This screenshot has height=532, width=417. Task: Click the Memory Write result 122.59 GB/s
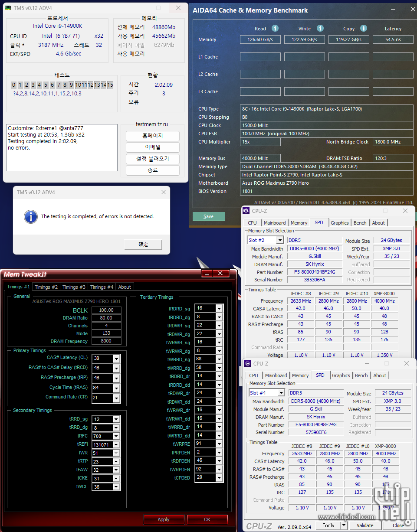click(x=305, y=39)
